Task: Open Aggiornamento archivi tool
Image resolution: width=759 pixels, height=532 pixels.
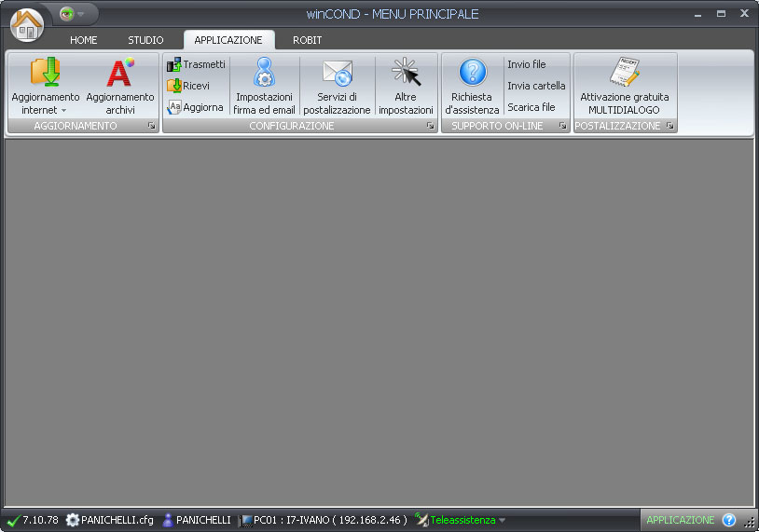Action: [x=119, y=73]
